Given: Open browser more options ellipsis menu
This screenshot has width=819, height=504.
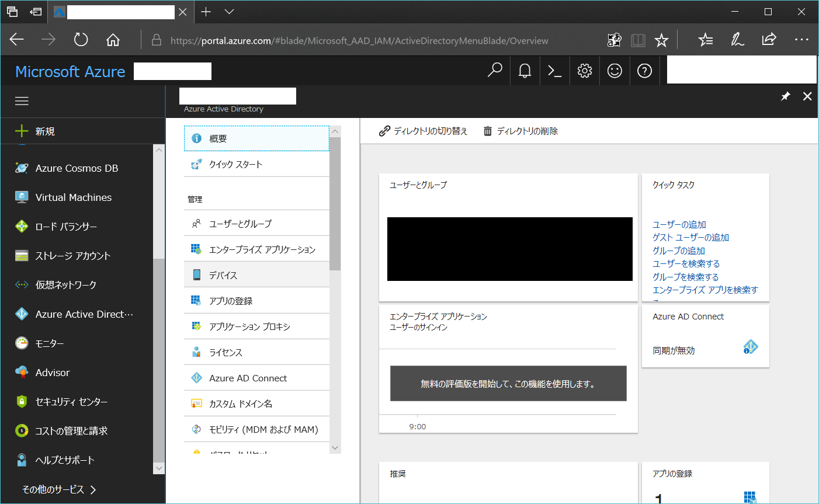Looking at the screenshot, I should 801,40.
